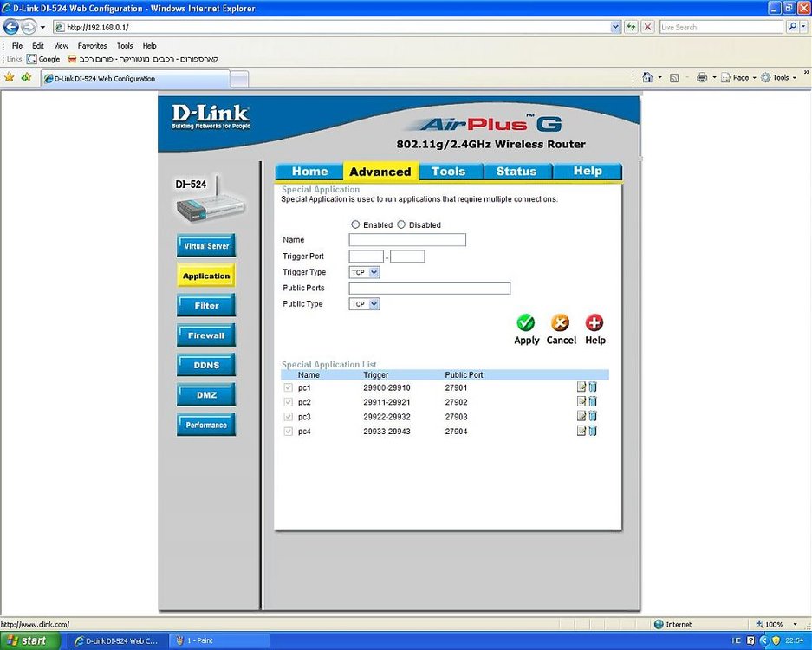Open the DDNS settings page

(206, 365)
